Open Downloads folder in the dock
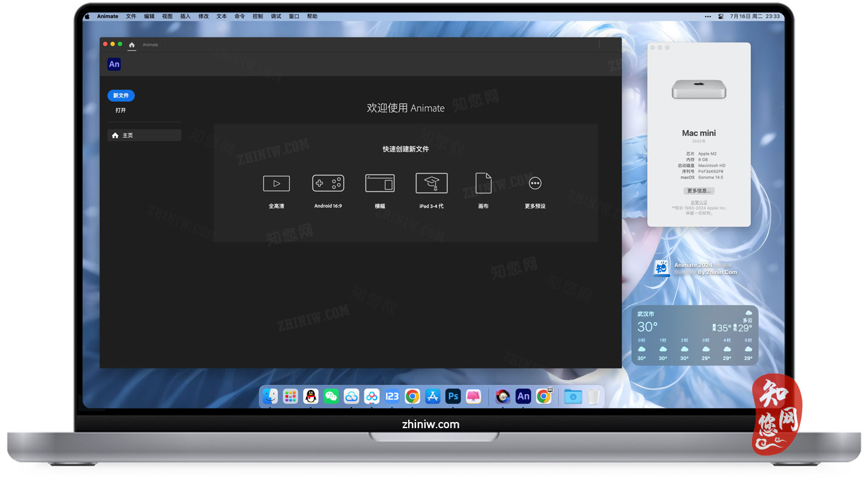The height and width of the screenshot is (484, 868). coord(573,397)
